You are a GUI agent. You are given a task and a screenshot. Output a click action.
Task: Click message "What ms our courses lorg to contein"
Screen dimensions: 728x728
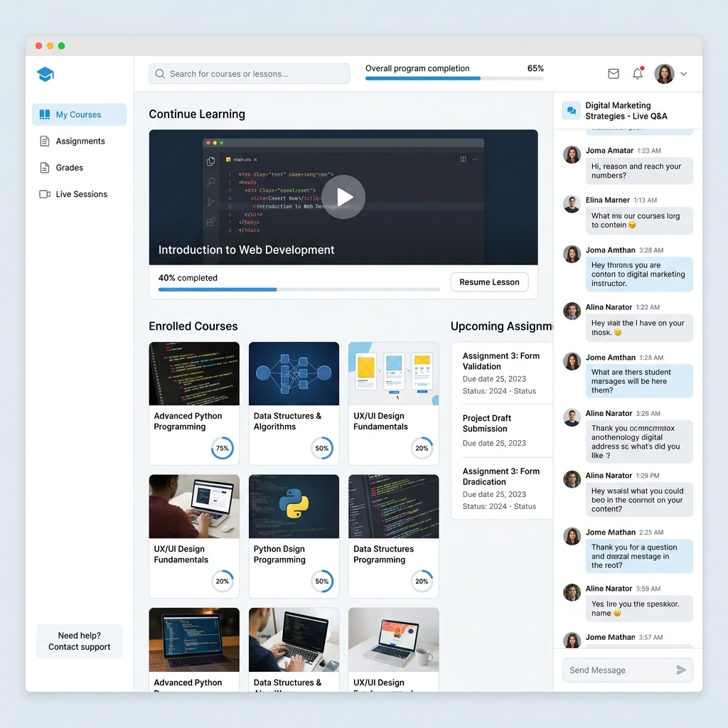pyautogui.click(x=639, y=220)
